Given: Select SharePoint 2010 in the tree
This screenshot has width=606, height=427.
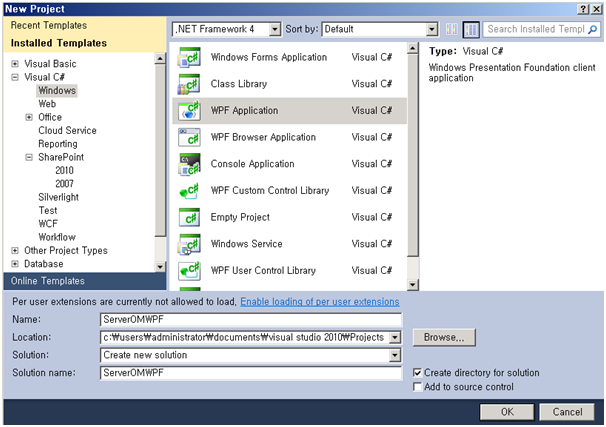Looking at the screenshot, I should (64, 170).
